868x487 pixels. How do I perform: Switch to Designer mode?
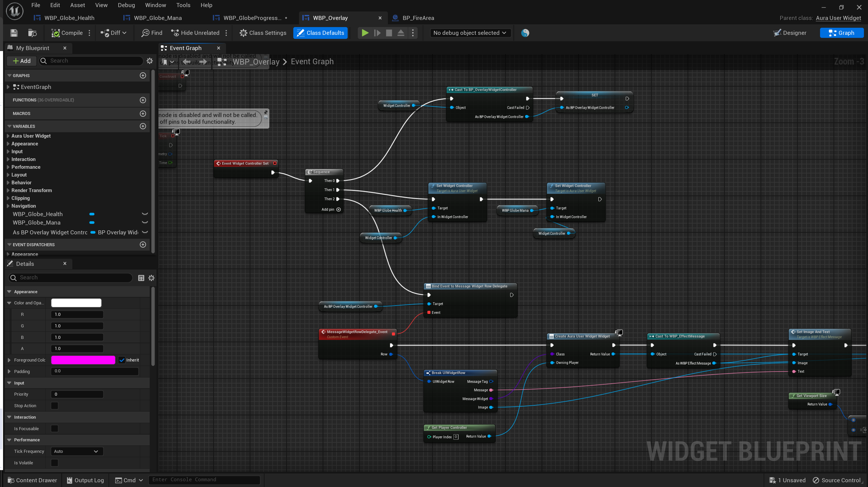click(x=790, y=33)
